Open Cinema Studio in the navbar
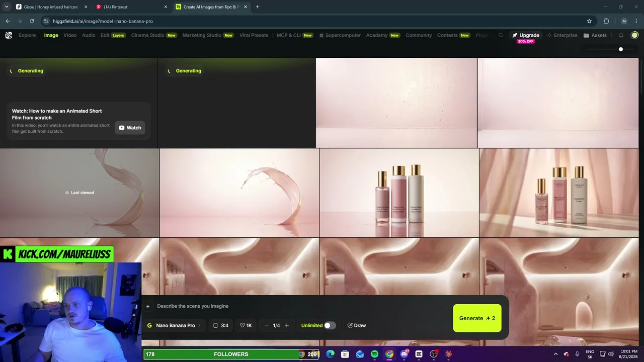Viewport: 644px width, 362px height. (154, 35)
